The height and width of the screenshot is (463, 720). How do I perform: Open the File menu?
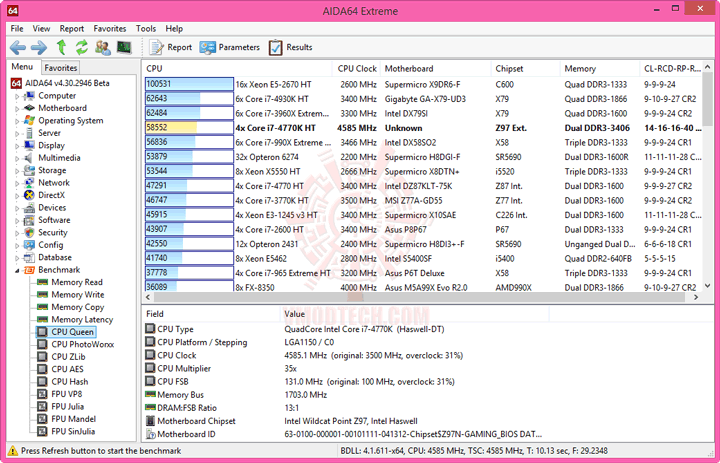coord(17,28)
